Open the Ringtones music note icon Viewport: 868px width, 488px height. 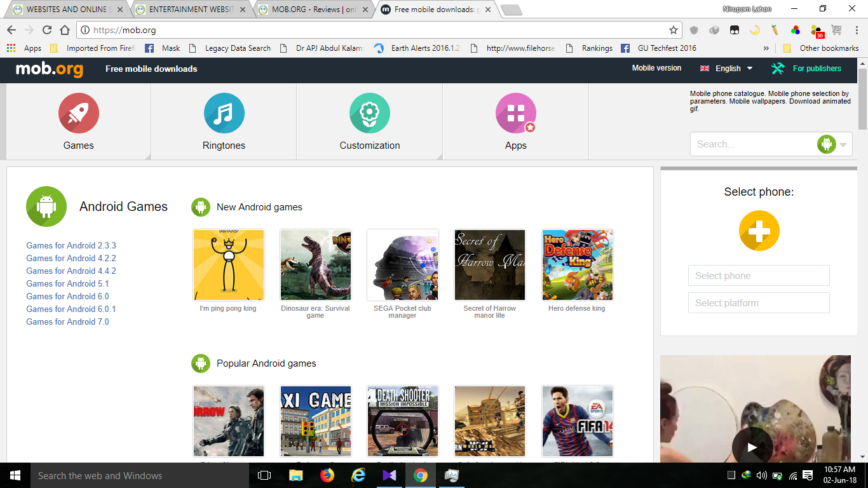coord(224,113)
